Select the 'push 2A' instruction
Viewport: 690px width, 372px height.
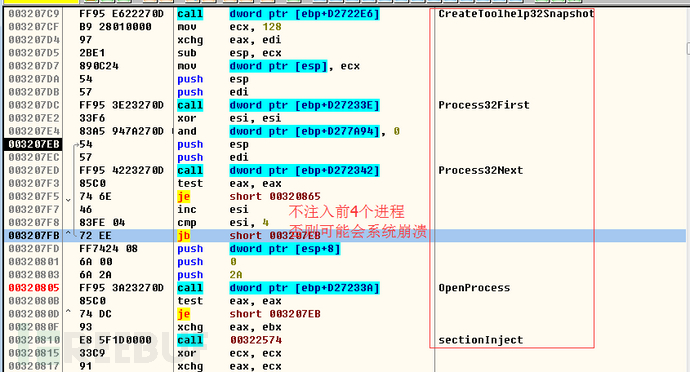tap(210, 275)
